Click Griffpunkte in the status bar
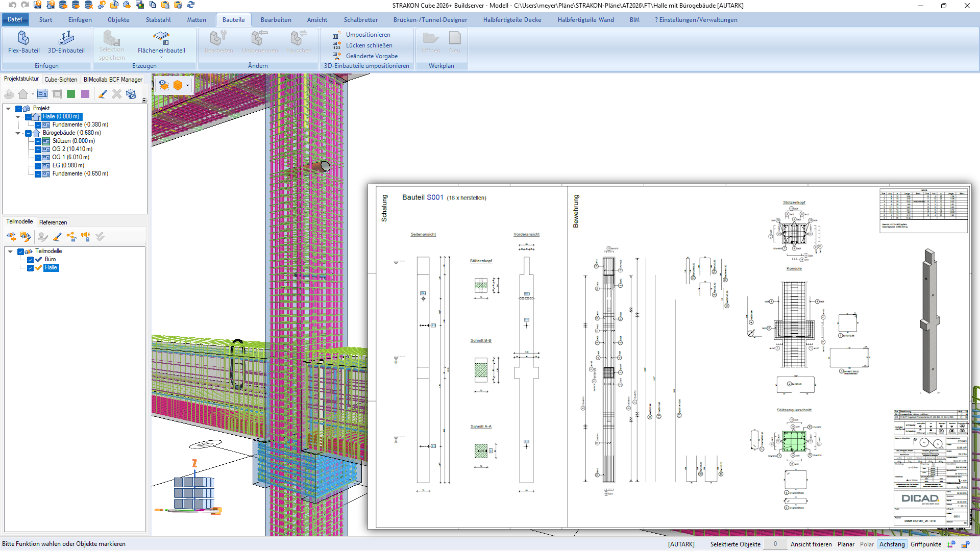980x551 pixels. [925, 544]
